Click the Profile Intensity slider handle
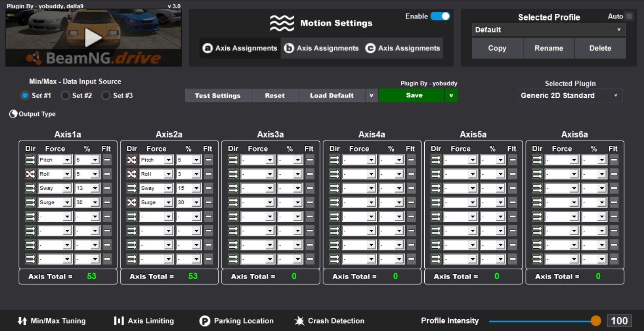The height and width of the screenshot is (331, 644). point(596,321)
